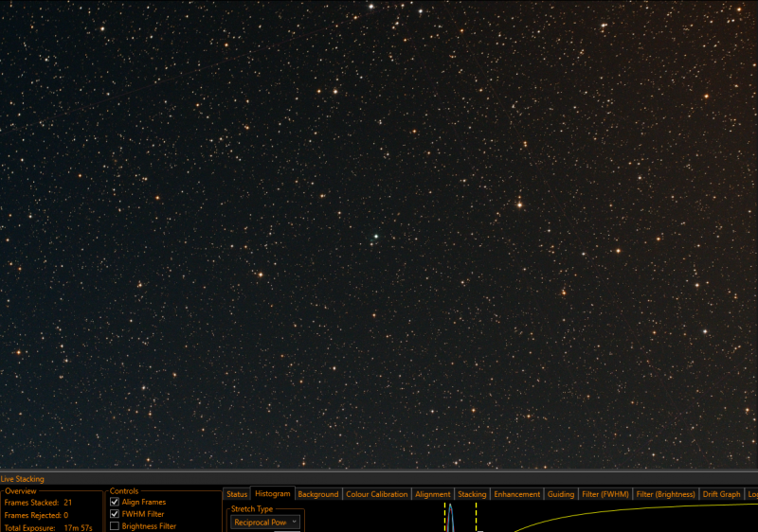Open the Drift Graph tab
758x532 pixels.
pos(721,494)
